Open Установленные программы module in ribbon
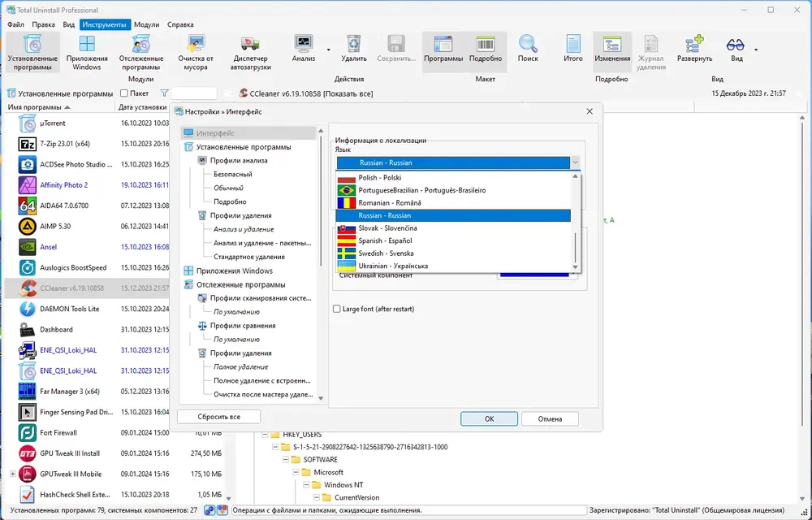The width and height of the screenshot is (812, 520). 32,52
